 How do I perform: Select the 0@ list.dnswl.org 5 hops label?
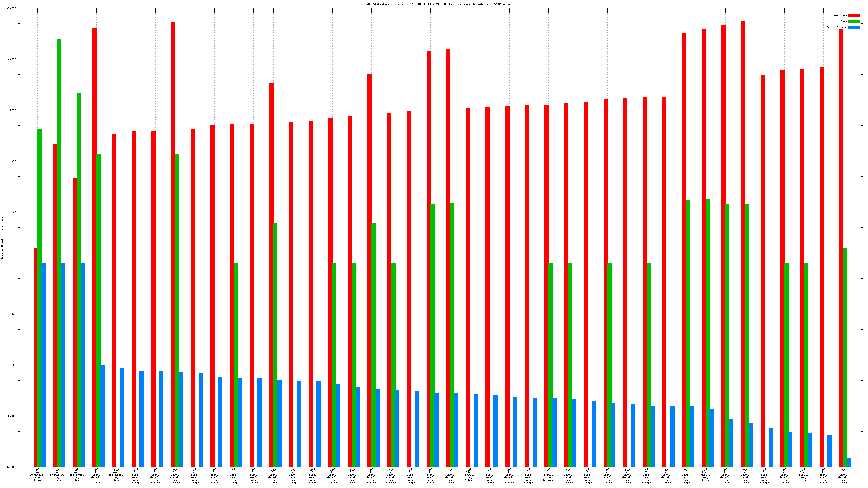548,474
